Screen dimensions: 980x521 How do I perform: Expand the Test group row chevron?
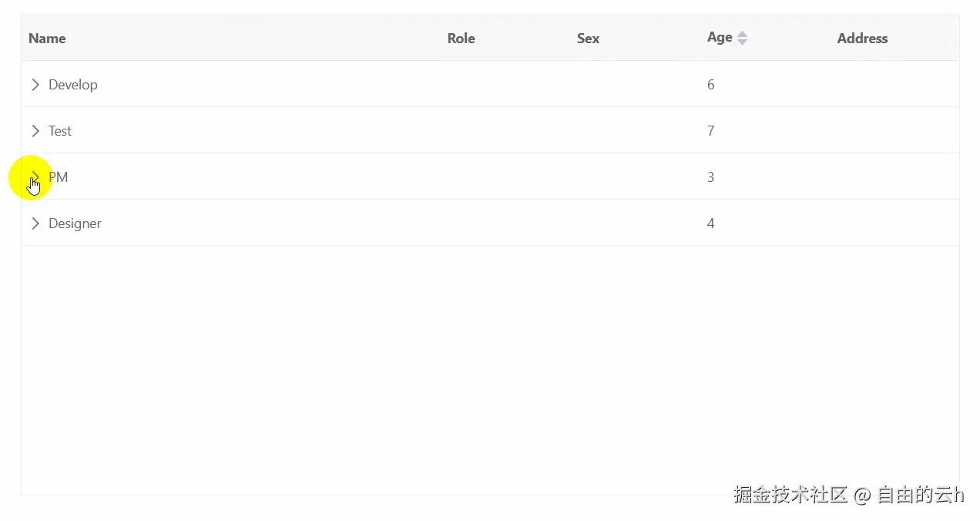coord(35,131)
